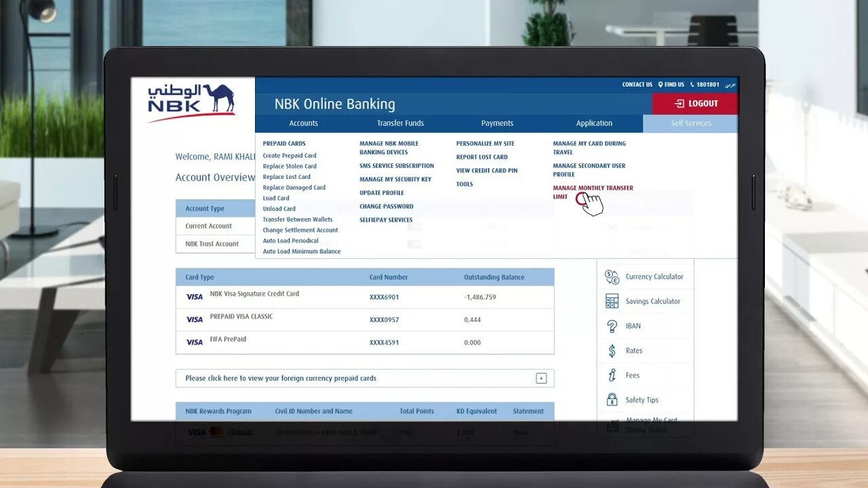Open Manage My Card During Travel menu entry
This screenshot has width=868, height=488.
pos(589,148)
